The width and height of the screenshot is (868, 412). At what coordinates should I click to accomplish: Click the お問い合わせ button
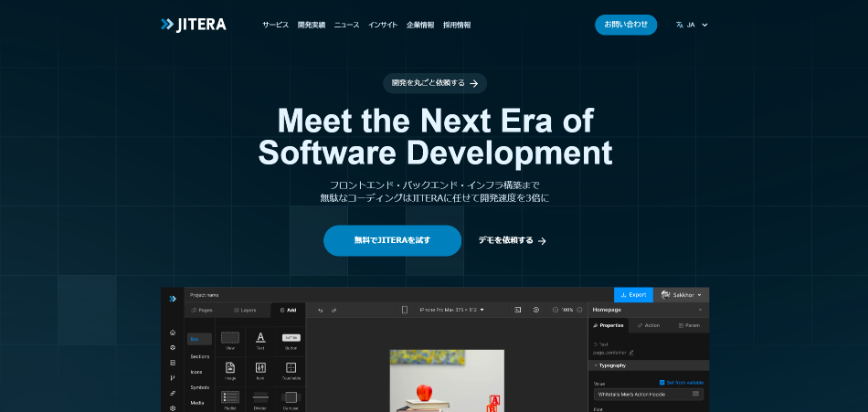(625, 24)
